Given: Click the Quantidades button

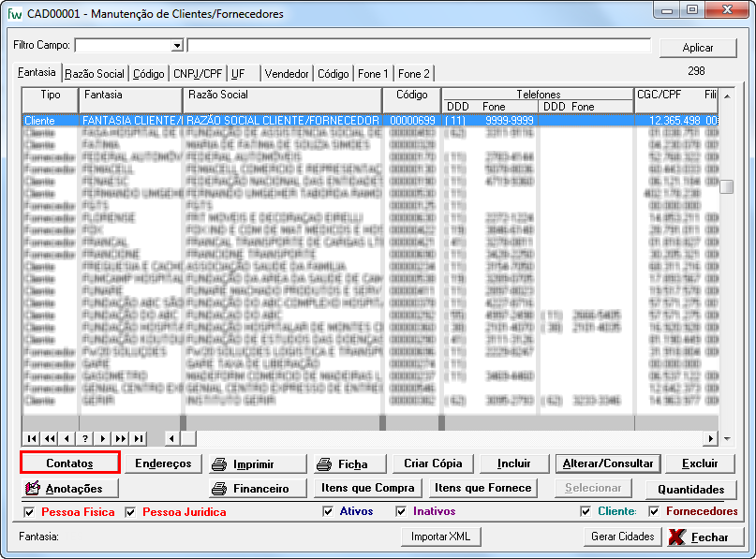Looking at the screenshot, I should tap(691, 489).
